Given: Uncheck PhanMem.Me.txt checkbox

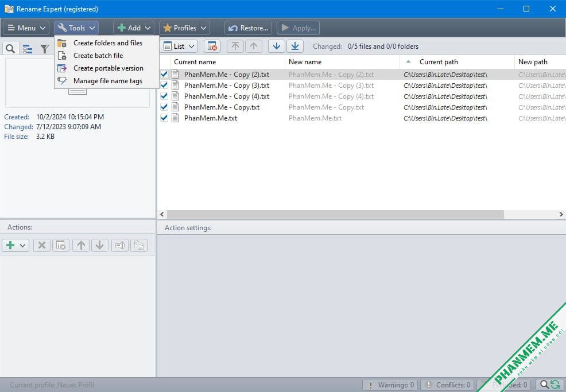Looking at the screenshot, I should coord(164,118).
